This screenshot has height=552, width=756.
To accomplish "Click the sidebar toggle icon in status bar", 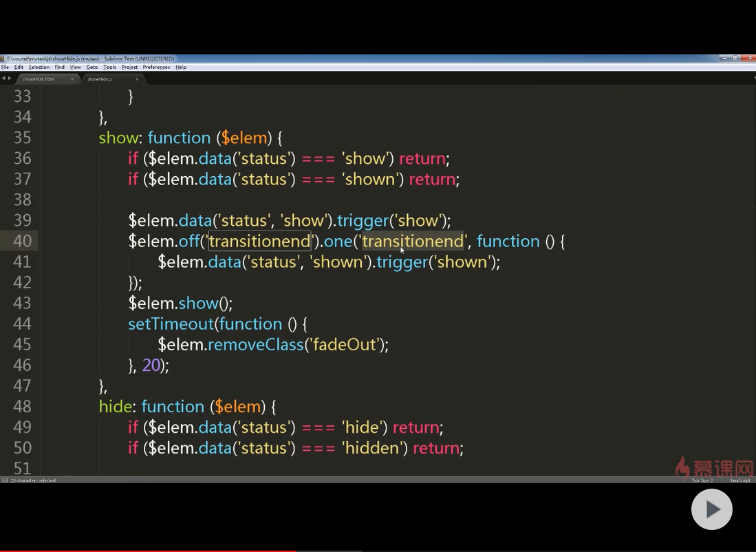I will point(5,480).
